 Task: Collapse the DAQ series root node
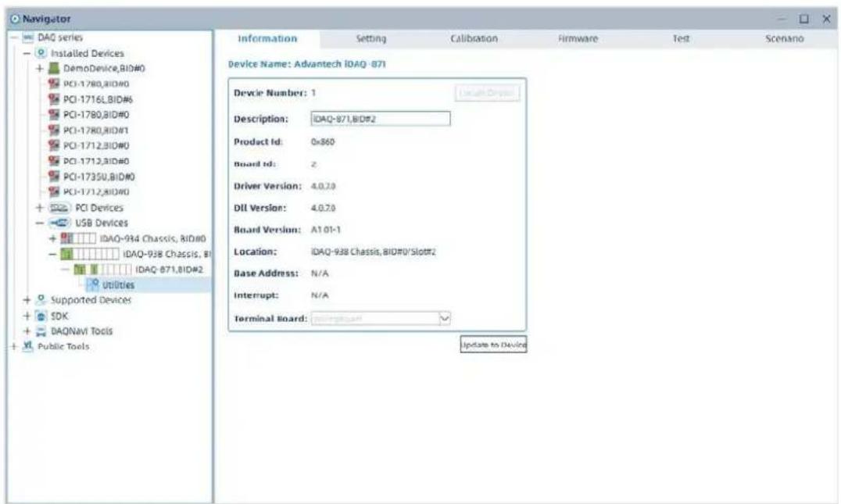(14, 38)
